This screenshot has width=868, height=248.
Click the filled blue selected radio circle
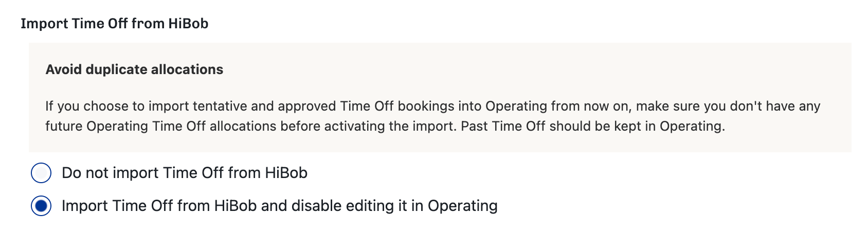click(41, 206)
